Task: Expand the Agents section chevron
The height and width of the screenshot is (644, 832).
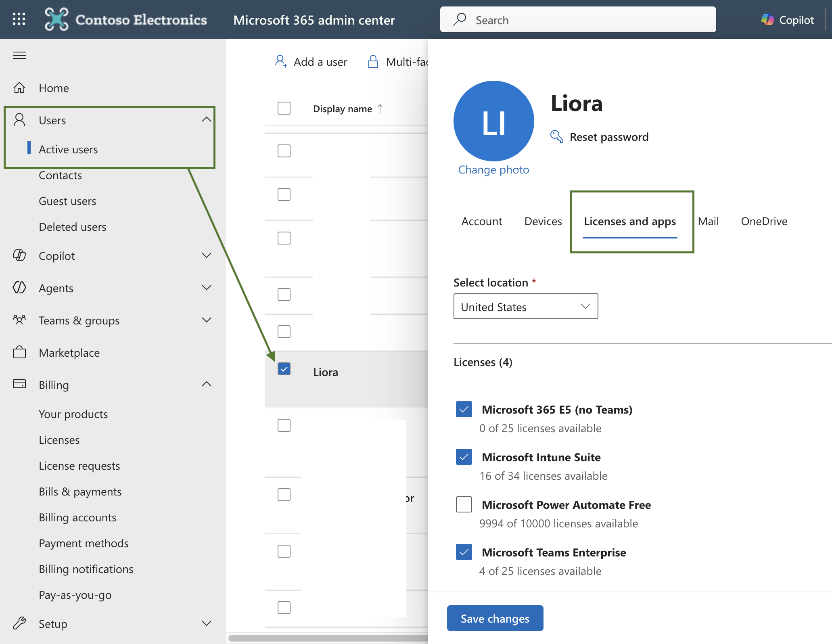Action: (x=207, y=288)
